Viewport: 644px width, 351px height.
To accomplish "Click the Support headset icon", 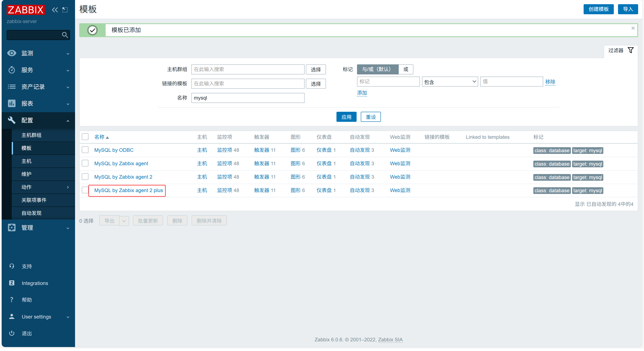I will point(12,266).
